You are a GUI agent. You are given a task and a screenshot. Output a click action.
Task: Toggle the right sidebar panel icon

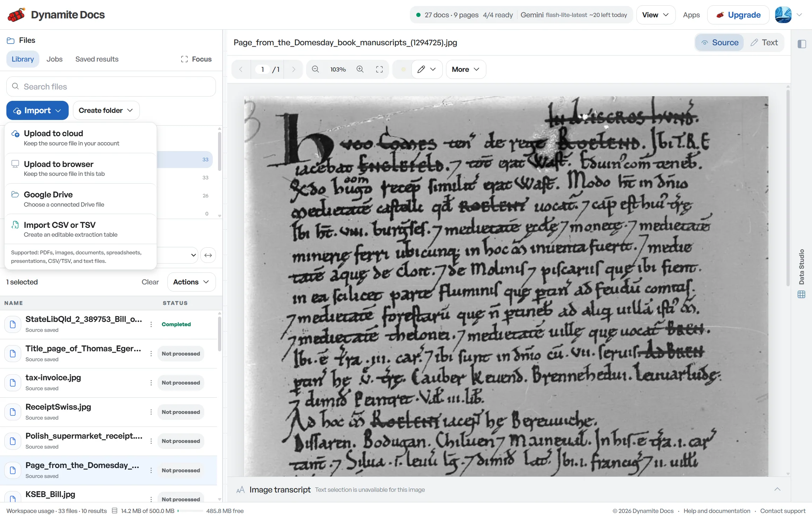pyautogui.click(x=802, y=44)
